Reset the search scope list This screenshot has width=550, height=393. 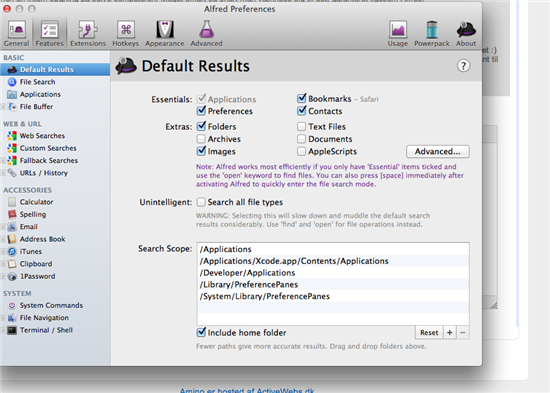click(429, 332)
